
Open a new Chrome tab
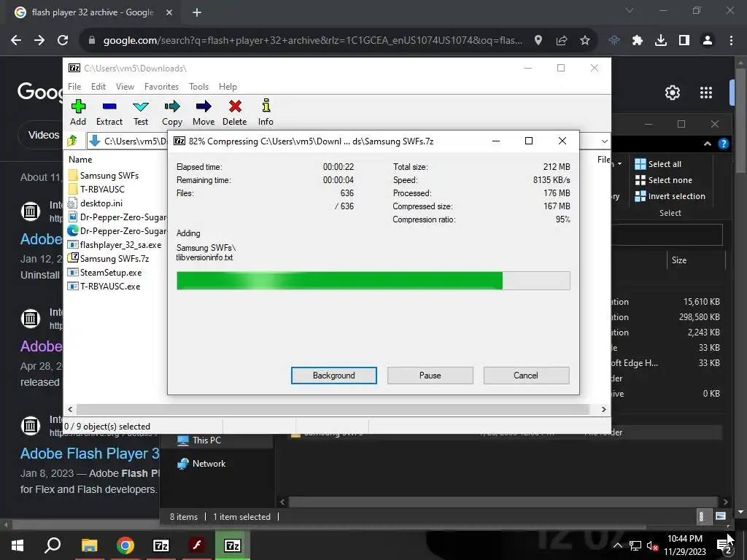click(197, 12)
